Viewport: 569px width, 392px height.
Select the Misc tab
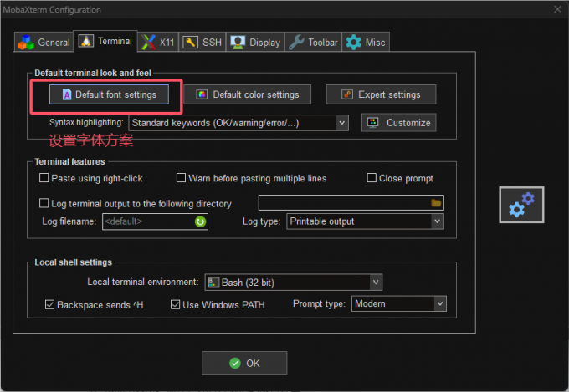[366, 43]
